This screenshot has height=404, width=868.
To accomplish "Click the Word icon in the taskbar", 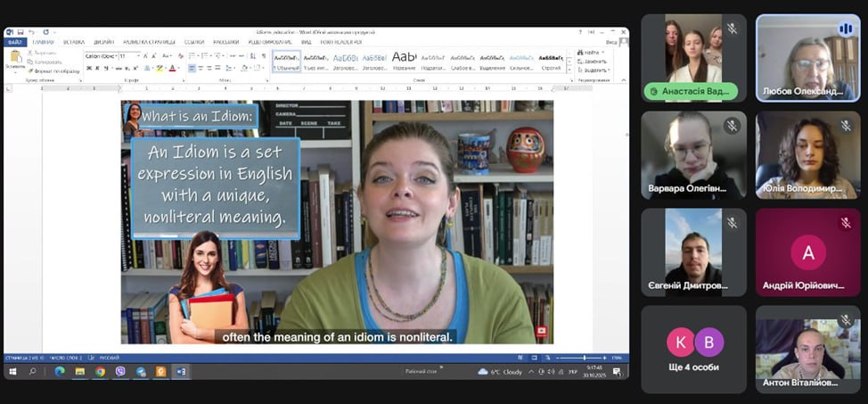I will 181,371.
